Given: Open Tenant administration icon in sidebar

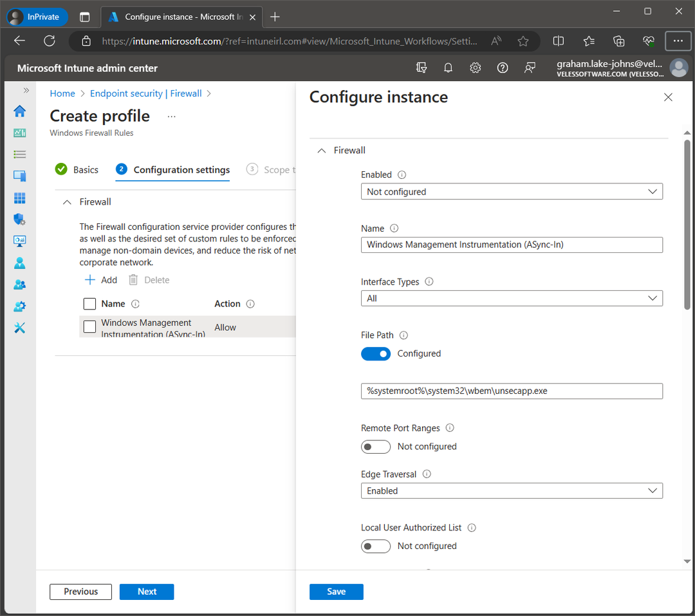Looking at the screenshot, I should 19,306.
